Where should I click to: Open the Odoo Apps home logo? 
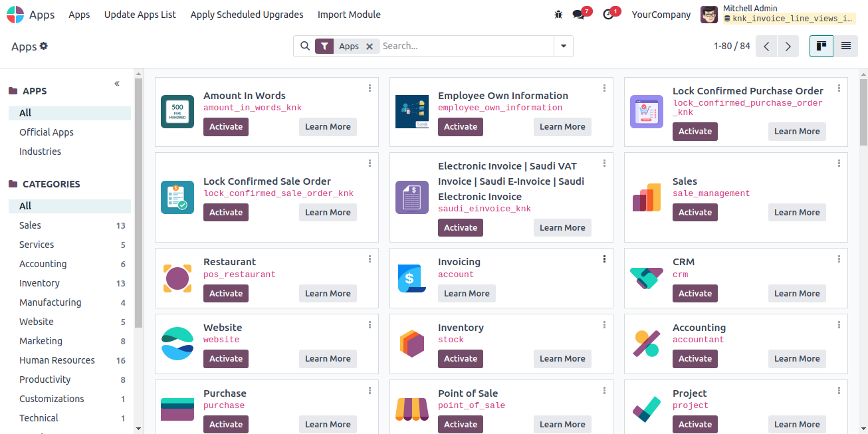(x=15, y=15)
